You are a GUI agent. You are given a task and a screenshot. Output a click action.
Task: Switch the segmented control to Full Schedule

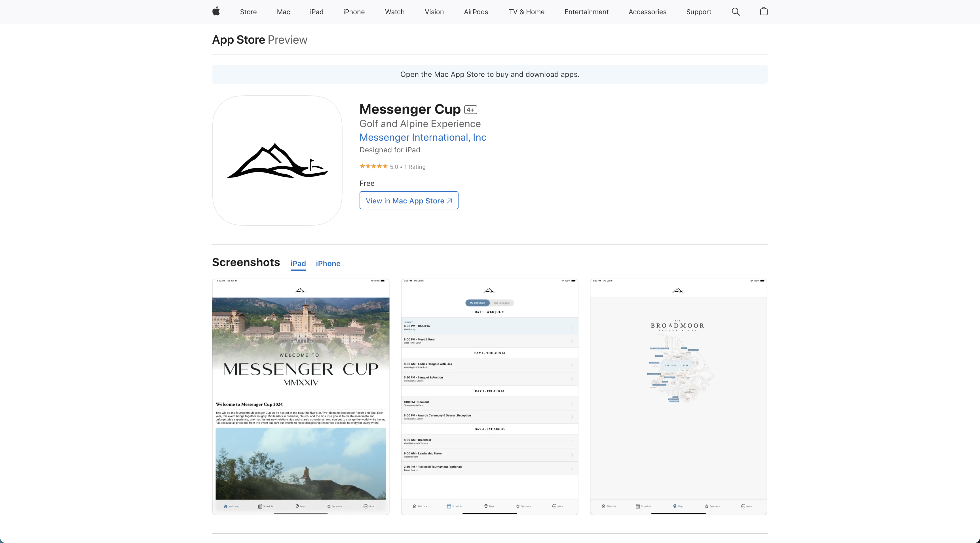pyautogui.click(x=501, y=303)
